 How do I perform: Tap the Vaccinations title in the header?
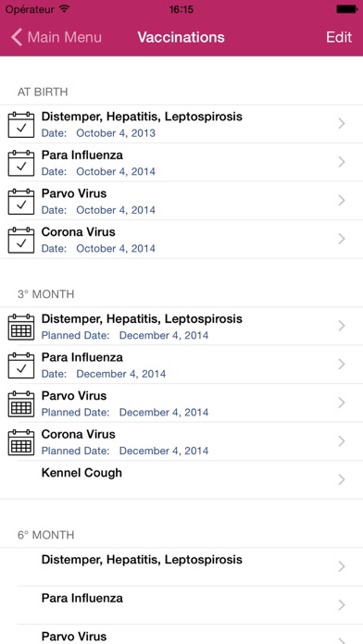click(x=181, y=37)
